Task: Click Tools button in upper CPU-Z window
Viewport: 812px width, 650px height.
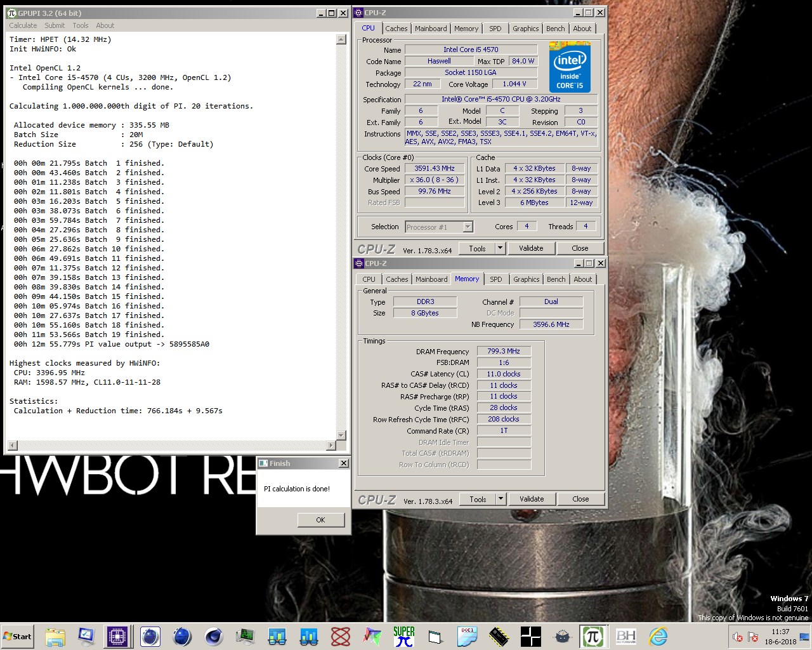Action: tap(477, 248)
